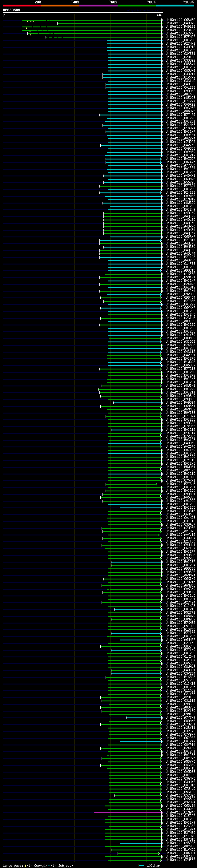197x868 pixels.
Task: Open hit label UniRef100_A7Y7N9
Action: point(180,718)
